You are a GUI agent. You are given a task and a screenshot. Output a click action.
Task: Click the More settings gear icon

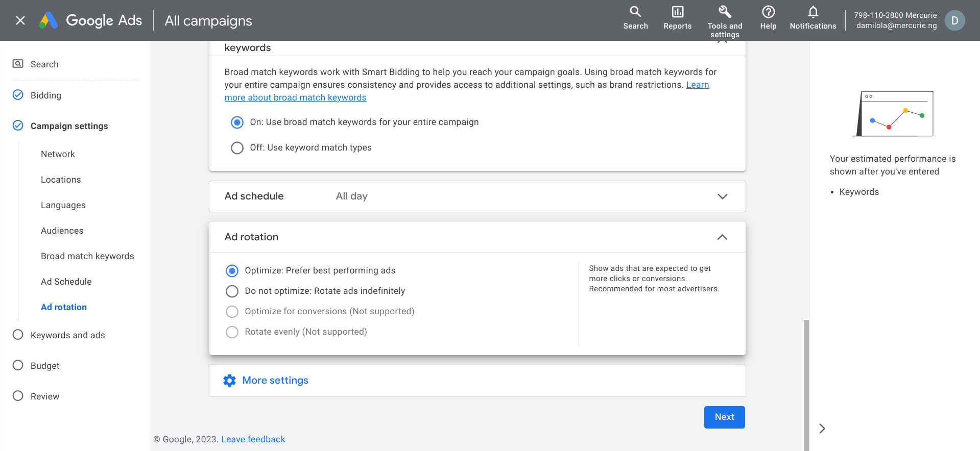(x=230, y=381)
